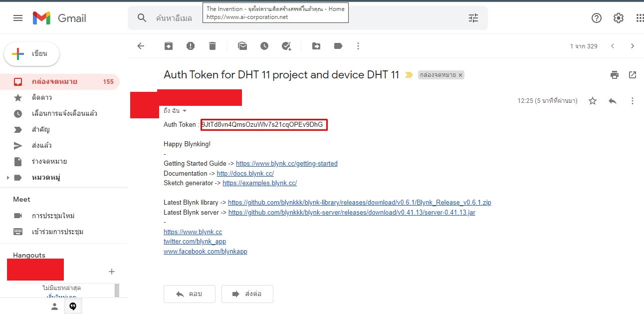Open toolbar more options dots
Image resolution: width=644 pixels, height=314 pixels.
coord(358,46)
